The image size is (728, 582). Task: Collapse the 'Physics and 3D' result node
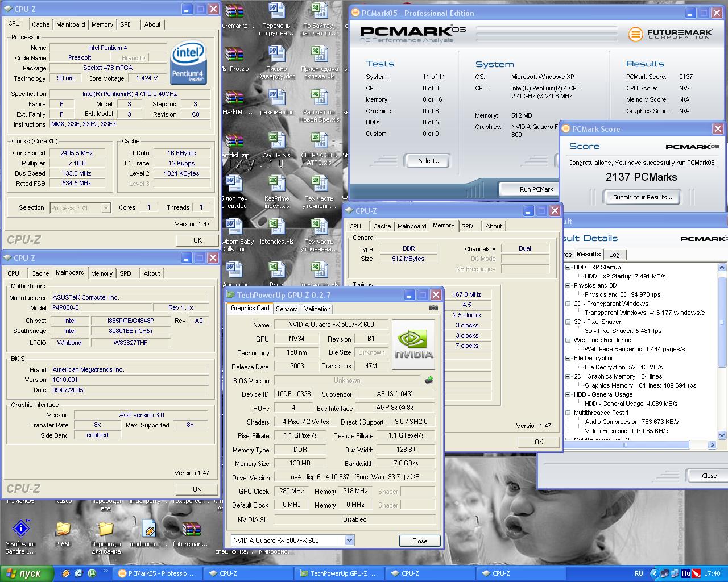[x=568, y=285]
